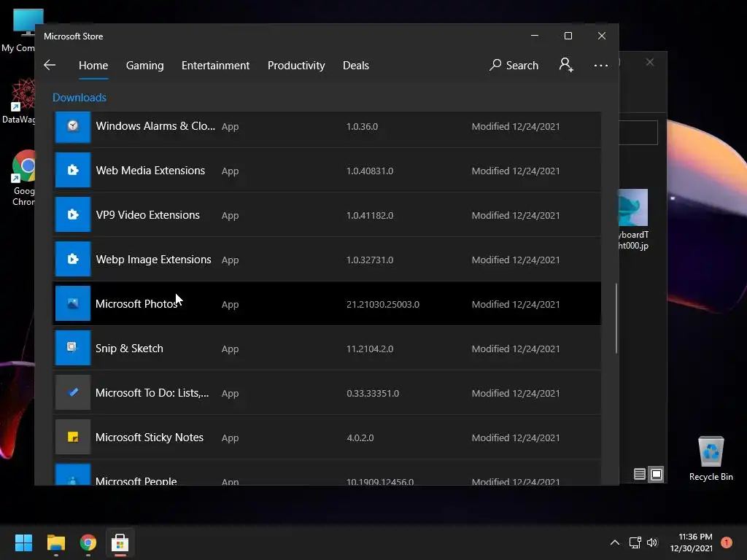Select the Snip & Sketch name
The width and height of the screenshot is (747, 560).
pyautogui.click(x=129, y=348)
